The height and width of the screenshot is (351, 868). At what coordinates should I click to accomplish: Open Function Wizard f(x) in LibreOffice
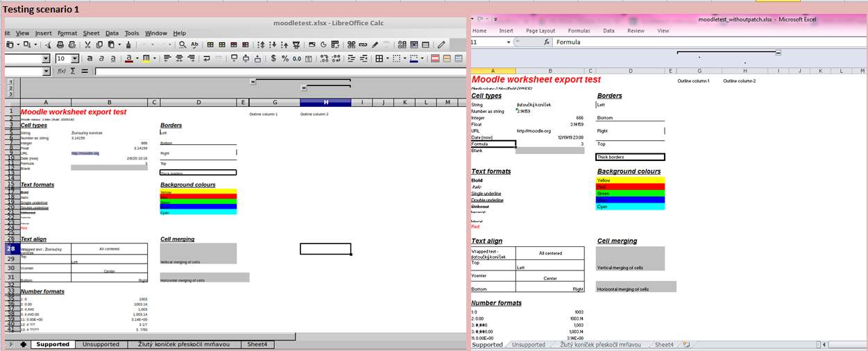[62, 71]
